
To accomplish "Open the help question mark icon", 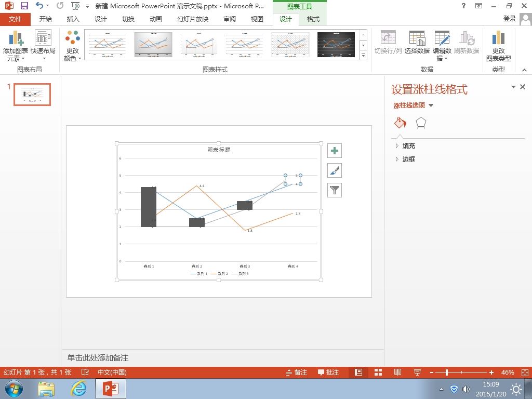I will (x=463, y=6).
